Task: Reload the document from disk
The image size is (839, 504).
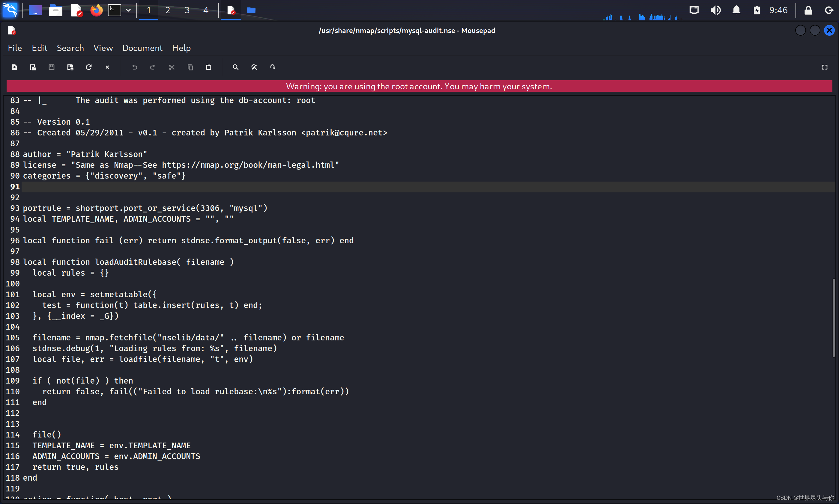Action: click(89, 67)
